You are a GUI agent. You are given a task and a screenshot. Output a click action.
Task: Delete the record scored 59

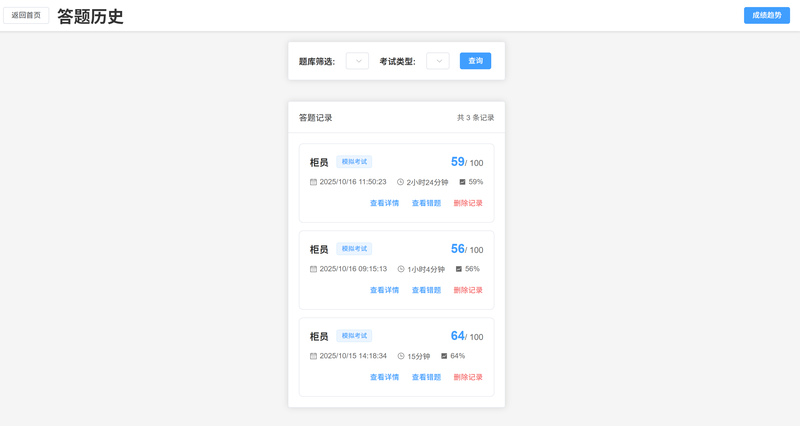(468, 203)
